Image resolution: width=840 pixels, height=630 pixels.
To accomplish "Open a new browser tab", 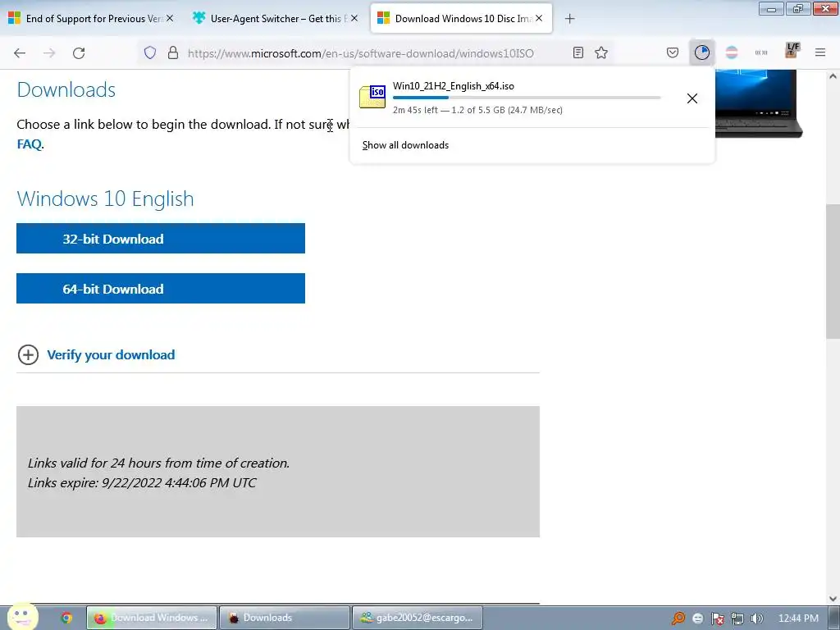I will [569, 19].
